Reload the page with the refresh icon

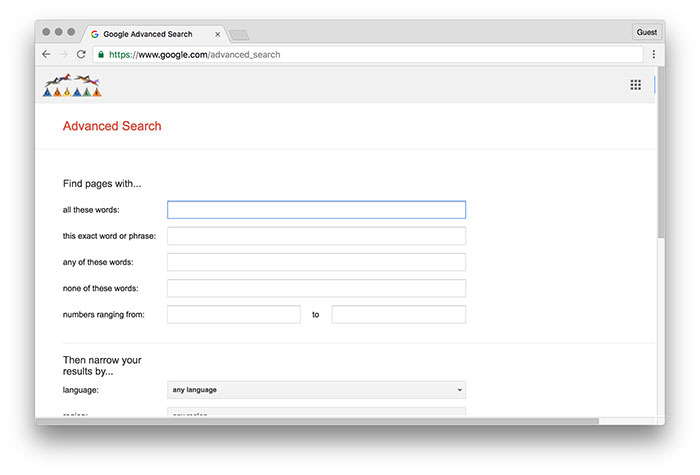coord(81,54)
